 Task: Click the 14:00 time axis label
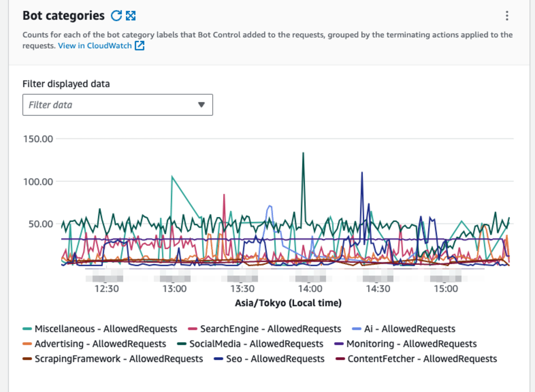pos(310,289)
